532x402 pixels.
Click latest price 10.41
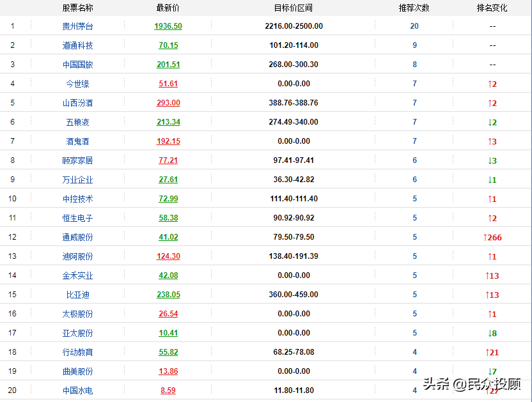[168, 333]
